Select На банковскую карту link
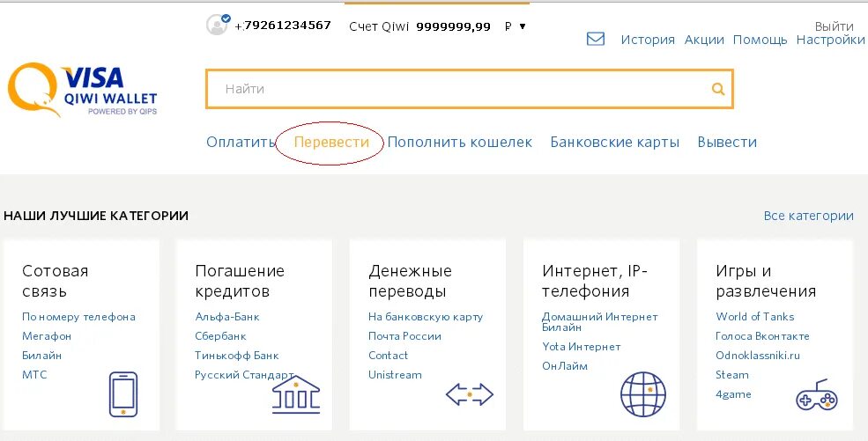Viewport: 868px width, 441px height. click(426, 317)
